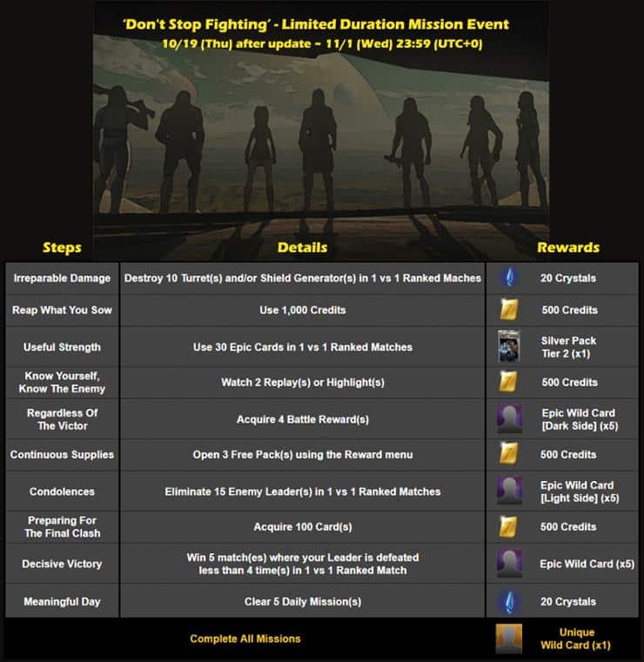Click 'Silver Pack Tier 2 (x1)' reward text

click(x=568, y=346)
